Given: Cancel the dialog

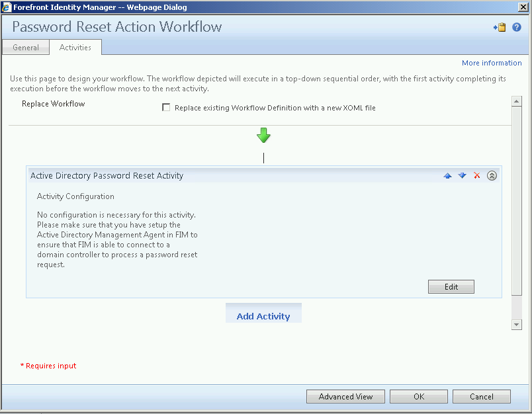Looking at the screenshot, I should click(x=482, y=397).
